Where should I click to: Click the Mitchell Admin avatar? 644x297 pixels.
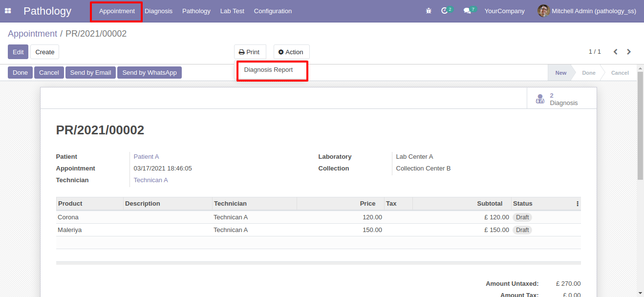tap(543, 11)
